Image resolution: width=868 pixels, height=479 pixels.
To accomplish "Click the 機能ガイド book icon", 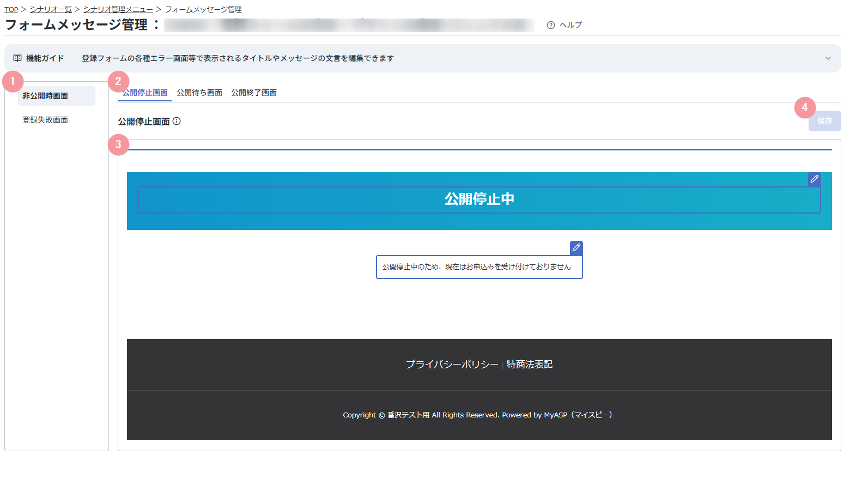I will click(17, 58).
